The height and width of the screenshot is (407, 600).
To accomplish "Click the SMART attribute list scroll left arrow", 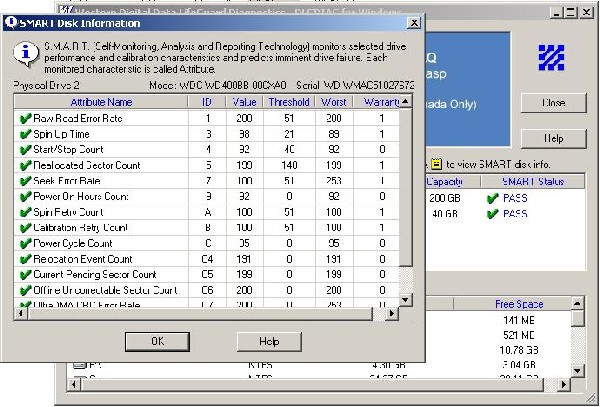I will click(21, 314).
